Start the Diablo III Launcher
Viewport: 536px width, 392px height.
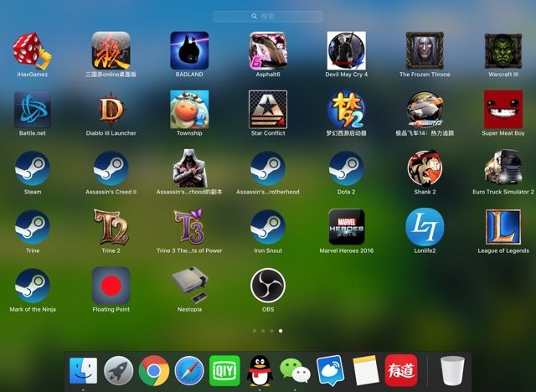(x=111, y=109)
